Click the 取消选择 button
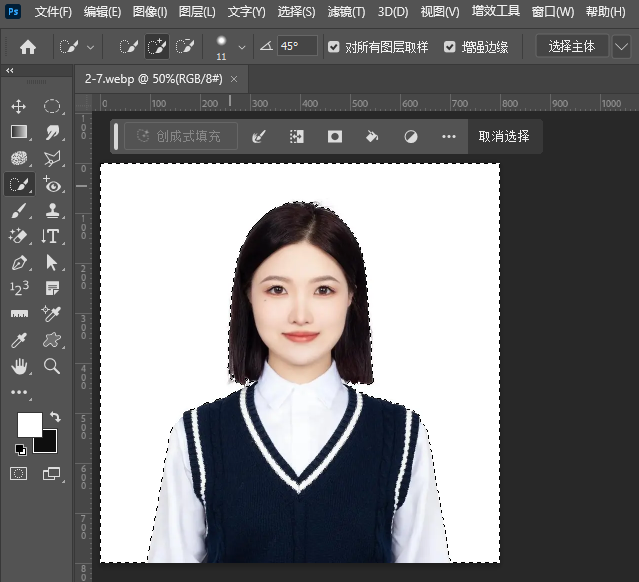This screenshot has height=582, width=639. click(x=504, y=137)
